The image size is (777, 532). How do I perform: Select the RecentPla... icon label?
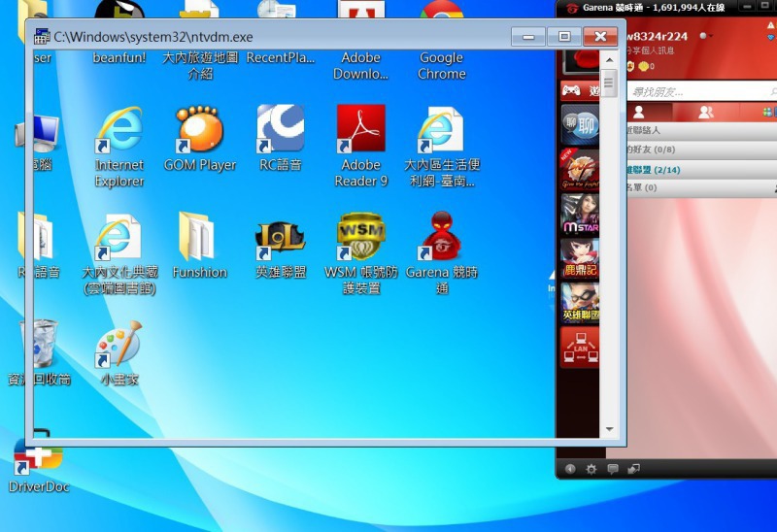(x=281, y=57)
